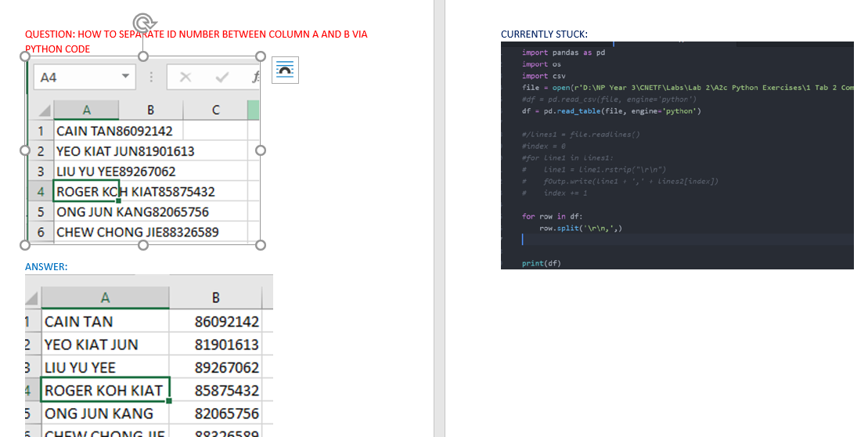Click the CURRENTLY STUCK: label
The width and height of the screenshot is (868, 437).
tap(544, 34)
